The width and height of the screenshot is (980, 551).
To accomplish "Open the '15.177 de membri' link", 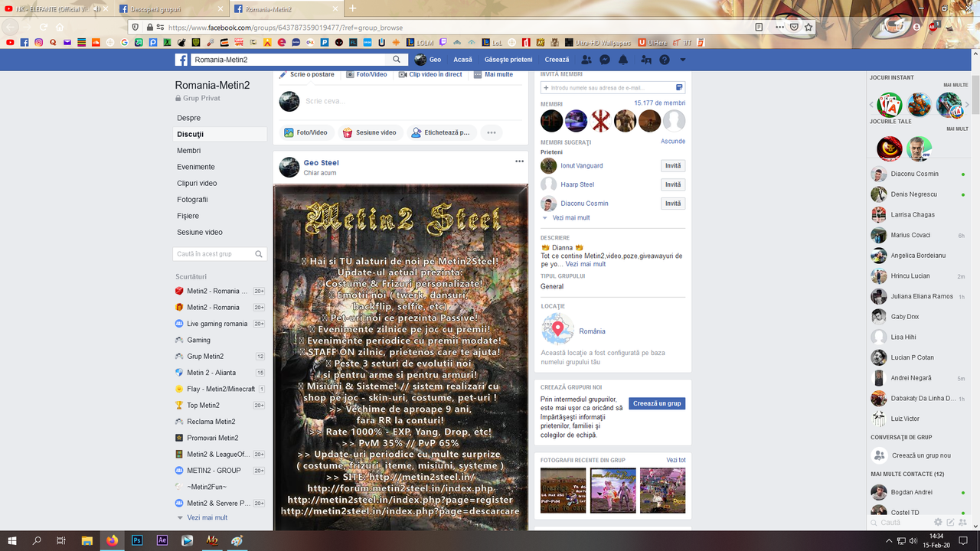I will pos(660,103).
